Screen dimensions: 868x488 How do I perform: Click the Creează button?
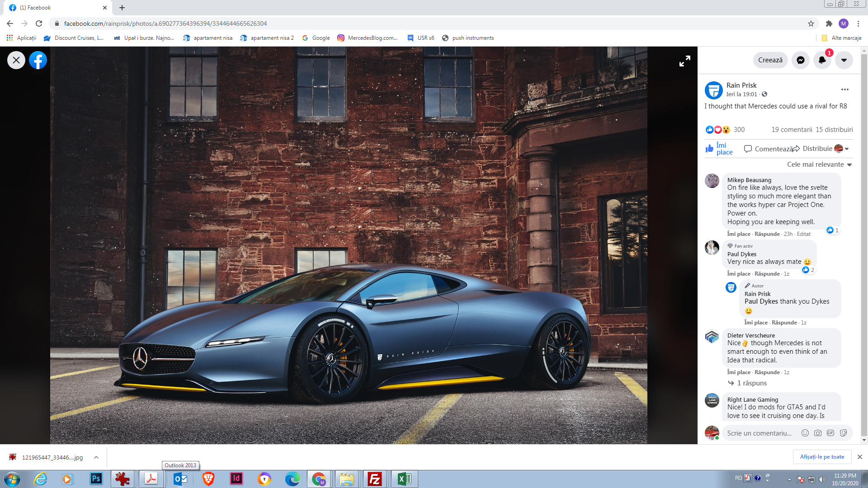point(770,60)
